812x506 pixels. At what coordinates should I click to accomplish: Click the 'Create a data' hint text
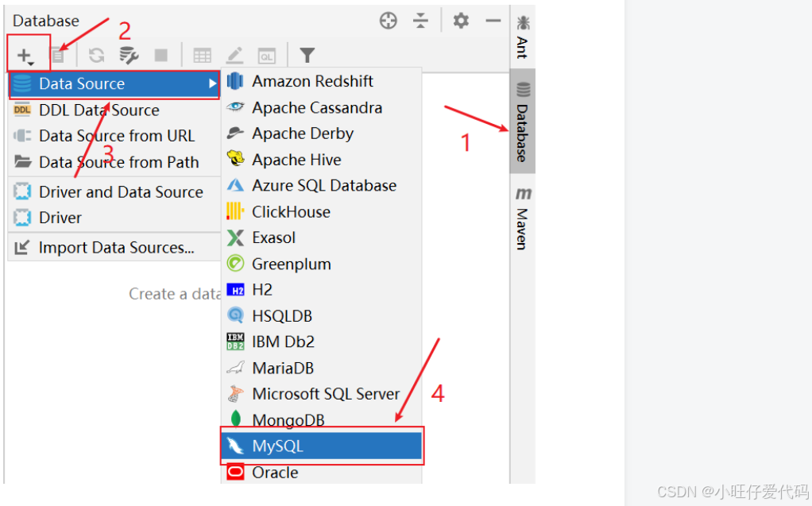[x=175, y=294]
